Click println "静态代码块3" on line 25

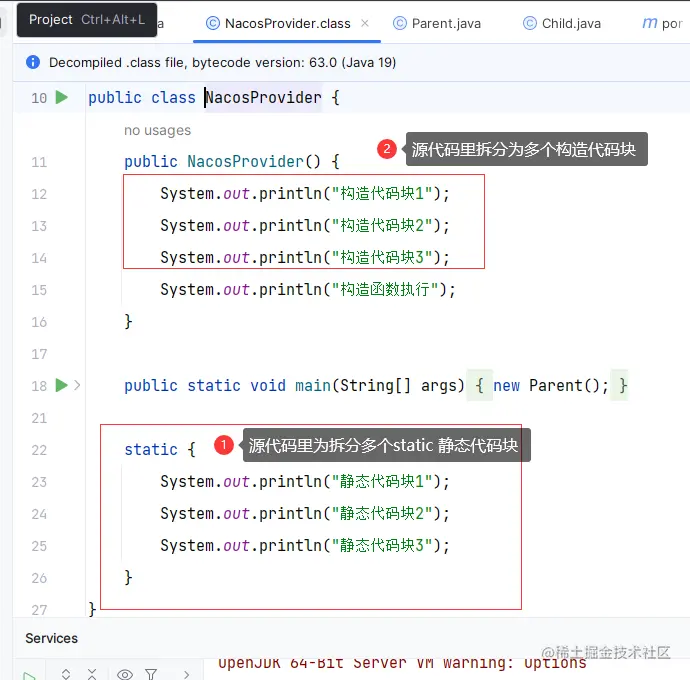point(305,546)
